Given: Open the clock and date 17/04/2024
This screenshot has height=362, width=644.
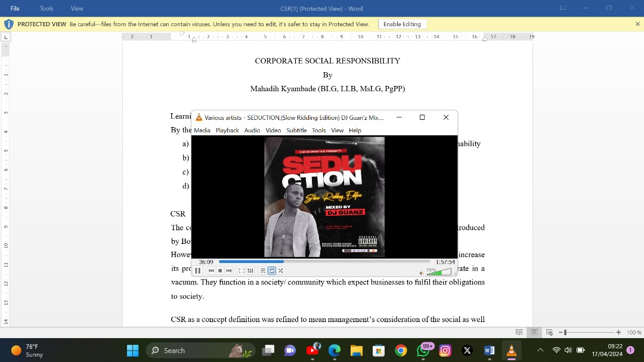Looking at the screenshot, I should tap(607, 350).
